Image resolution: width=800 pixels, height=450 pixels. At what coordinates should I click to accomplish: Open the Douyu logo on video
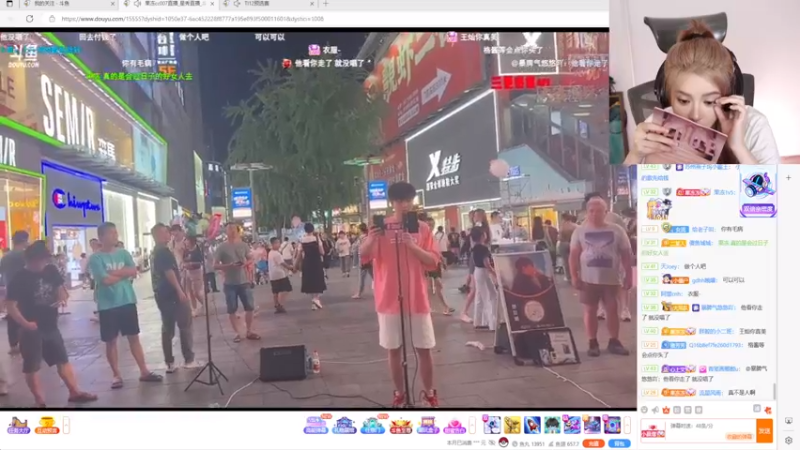(x=23, y=56)
